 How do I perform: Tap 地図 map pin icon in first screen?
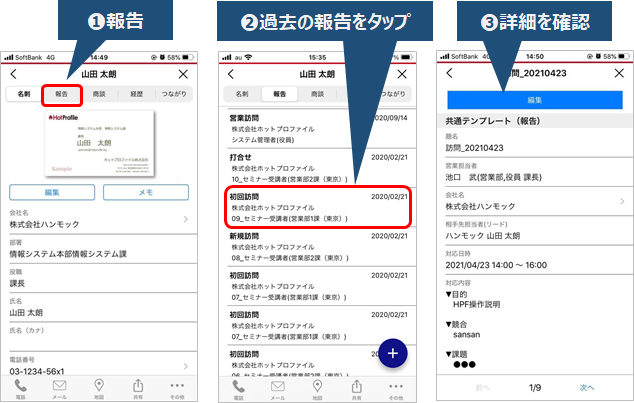click(99, 389)
